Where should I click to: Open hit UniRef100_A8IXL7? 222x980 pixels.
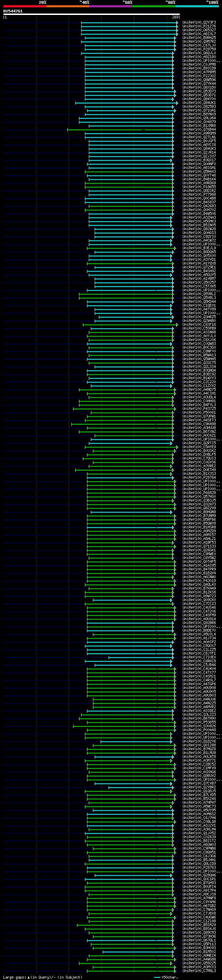click(199, 34)
